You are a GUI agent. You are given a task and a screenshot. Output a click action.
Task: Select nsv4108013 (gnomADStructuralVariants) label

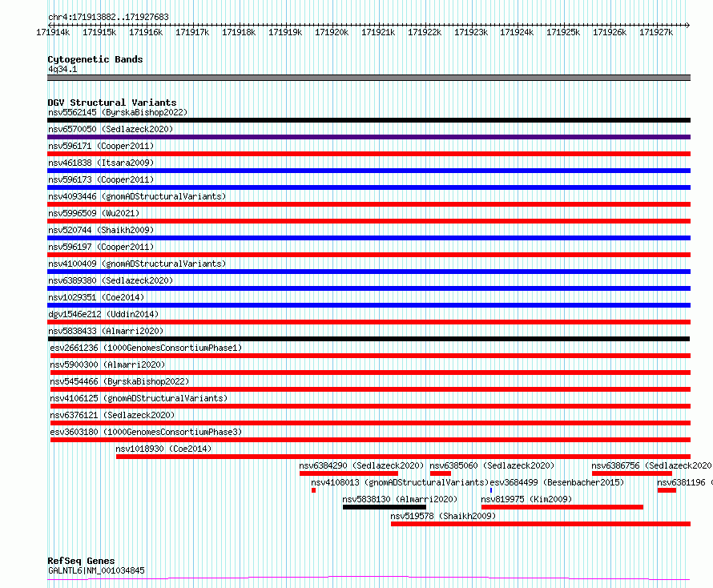[400, 482]
